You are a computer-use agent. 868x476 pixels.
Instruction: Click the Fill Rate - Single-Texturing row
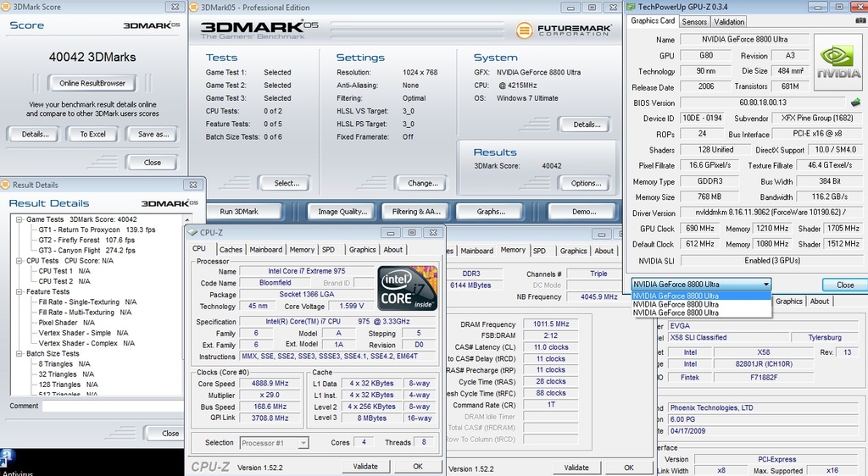click(x=87, y=302)
